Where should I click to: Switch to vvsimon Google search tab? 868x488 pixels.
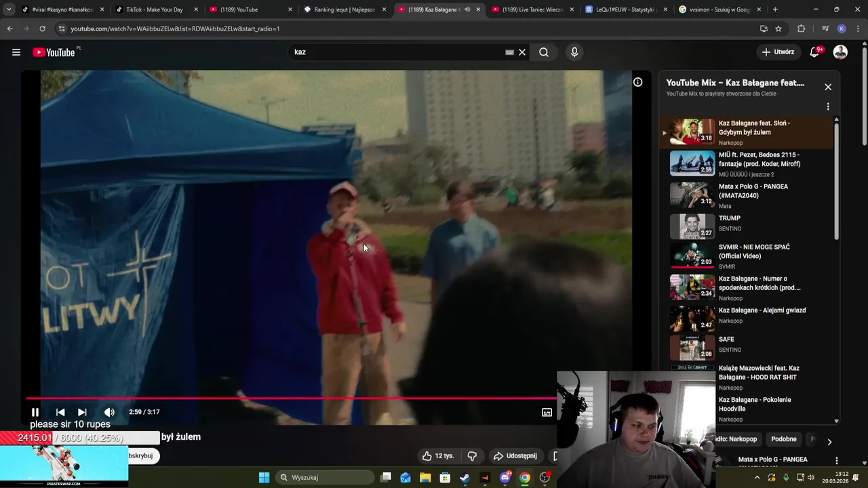(x=718, y=9)
